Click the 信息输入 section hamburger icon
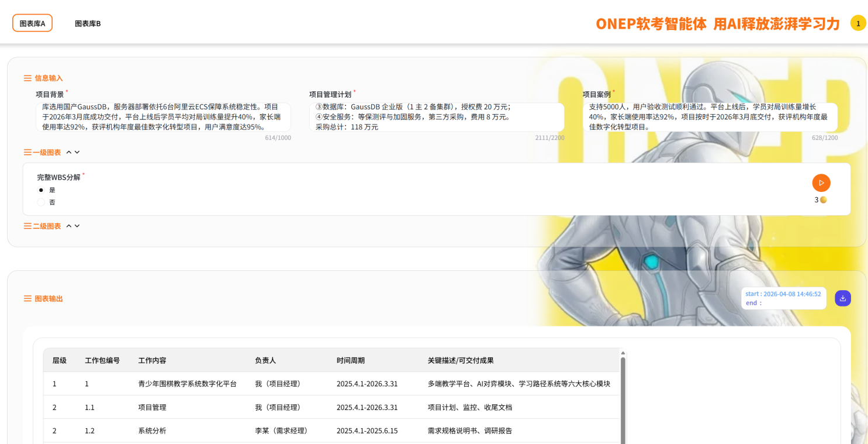The height and width of the screenshot is (444, 868). [27, 78]
